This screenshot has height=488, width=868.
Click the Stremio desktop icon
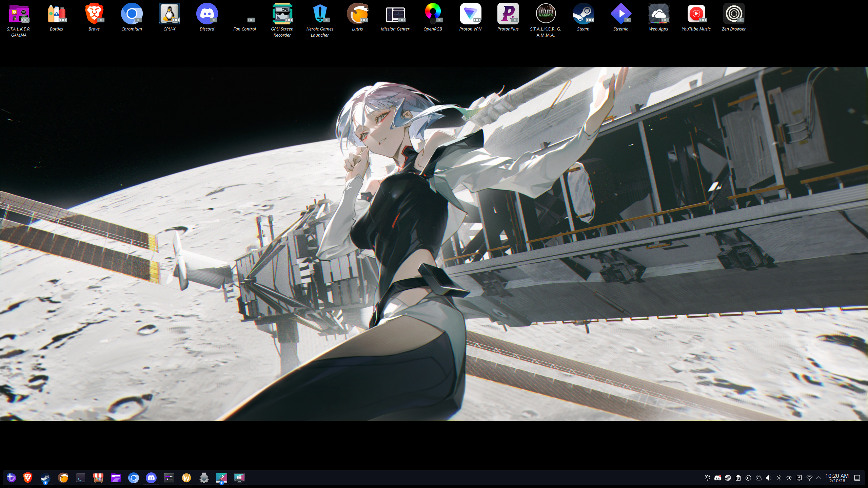click(x=621, y=14)
